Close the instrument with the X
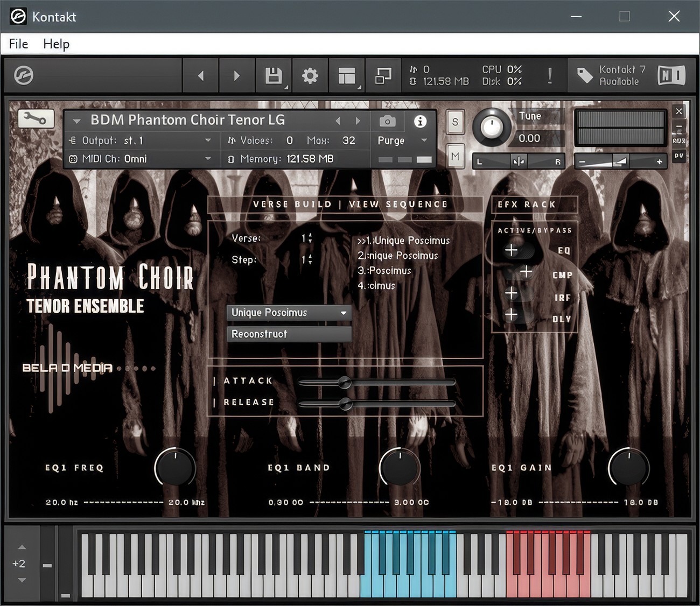The image size is (700, 606). 679,111
